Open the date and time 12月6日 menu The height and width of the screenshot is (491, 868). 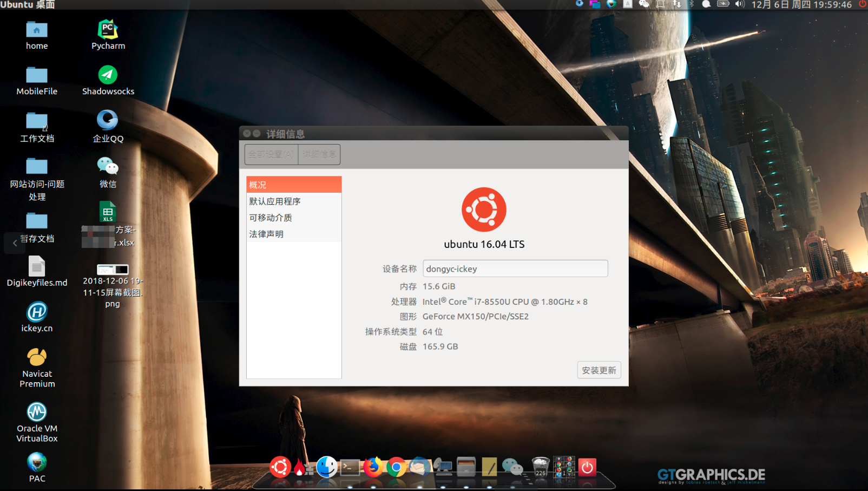point(801,5)
